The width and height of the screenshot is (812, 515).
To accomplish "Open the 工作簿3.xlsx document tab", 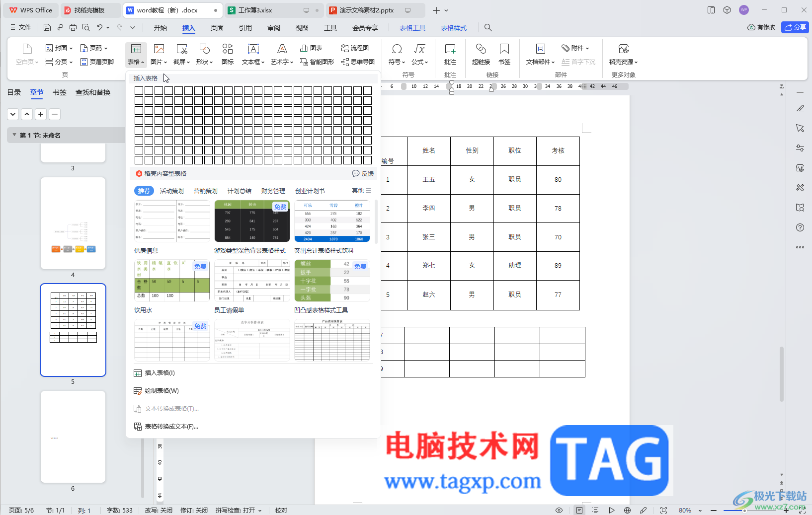I will tap(273, 10).
